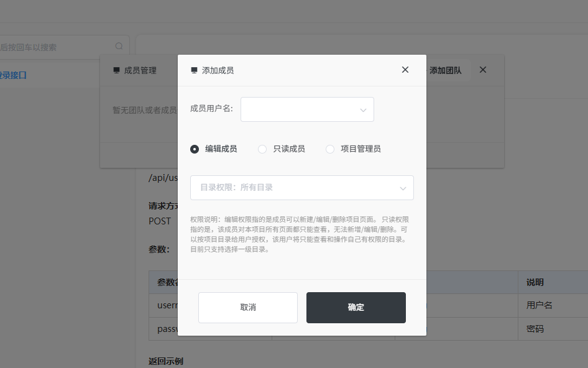The height and width of the screenshot is (368, 588).
Task: Click the 暂无团队或者成员 message
Action: point(145,110)
